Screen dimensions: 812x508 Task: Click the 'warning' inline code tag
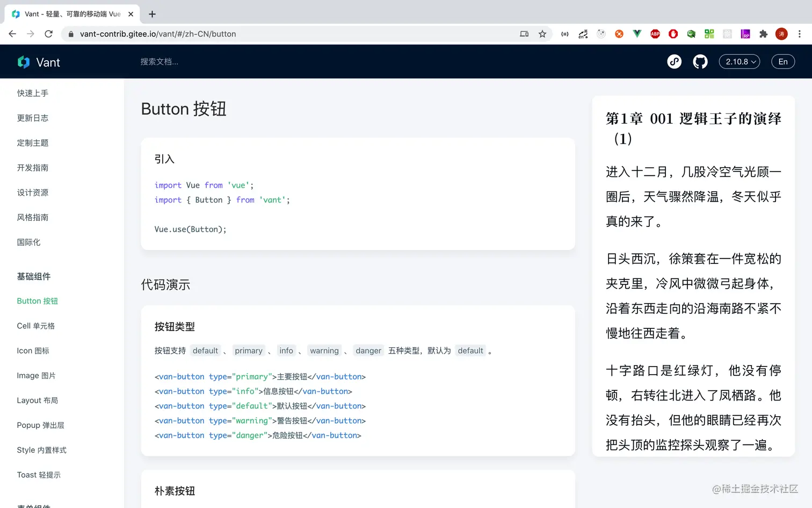click(324, 350)
